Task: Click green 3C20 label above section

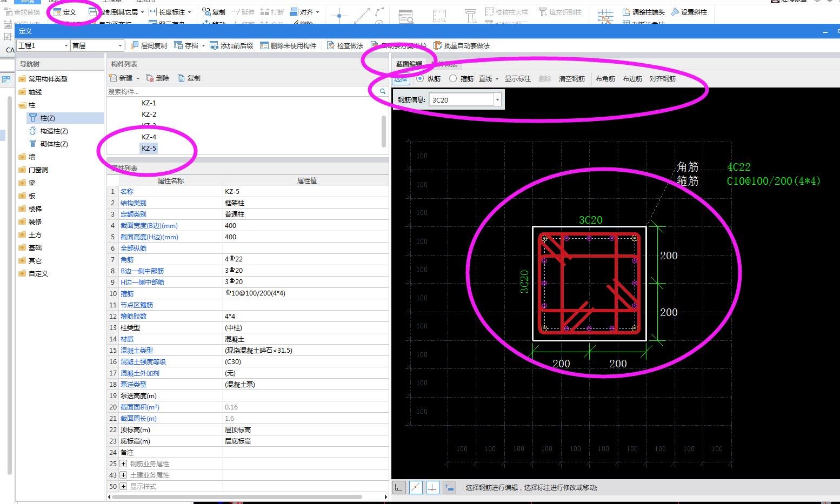Action: point(590,220)
